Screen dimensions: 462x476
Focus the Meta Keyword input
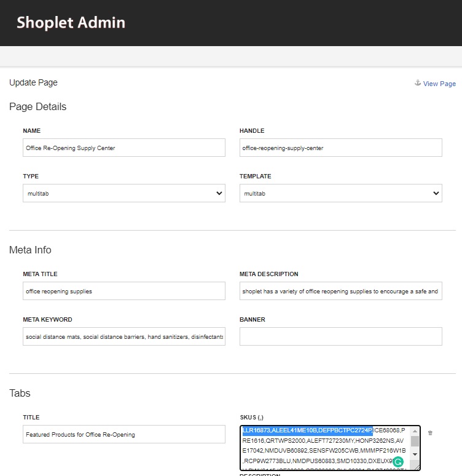[x=123, y=336]
